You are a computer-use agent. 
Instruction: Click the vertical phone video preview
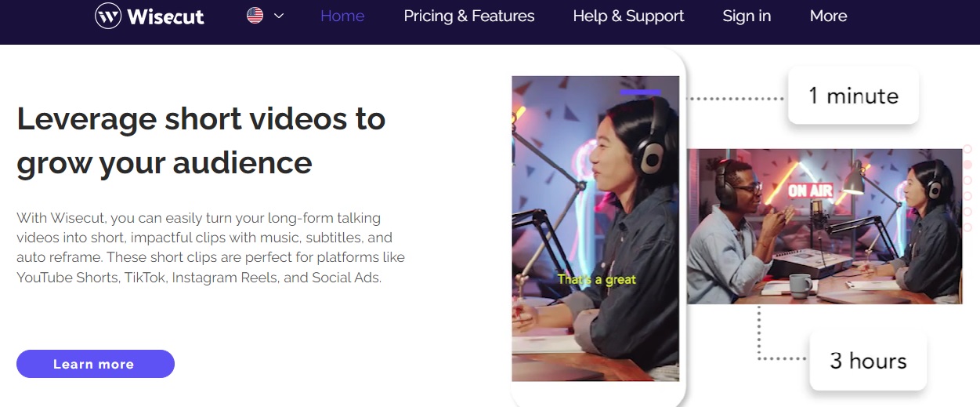click(x=595, y=228)
